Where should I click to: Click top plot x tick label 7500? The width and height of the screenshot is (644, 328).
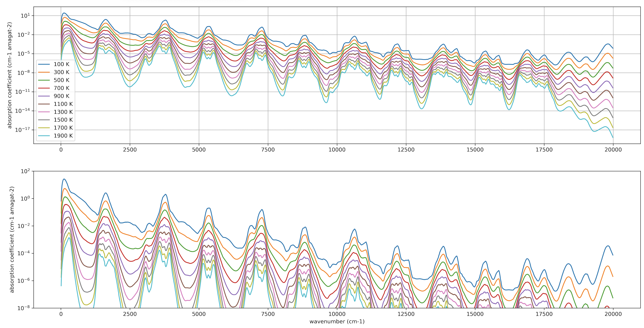[x=268, y=150]
